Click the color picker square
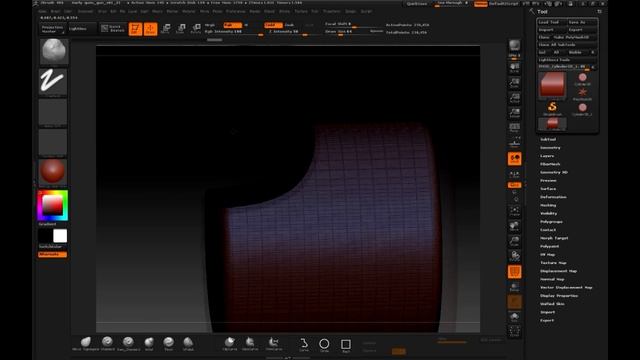This screenshot has height=360, width=640. (x=53, y=205)
